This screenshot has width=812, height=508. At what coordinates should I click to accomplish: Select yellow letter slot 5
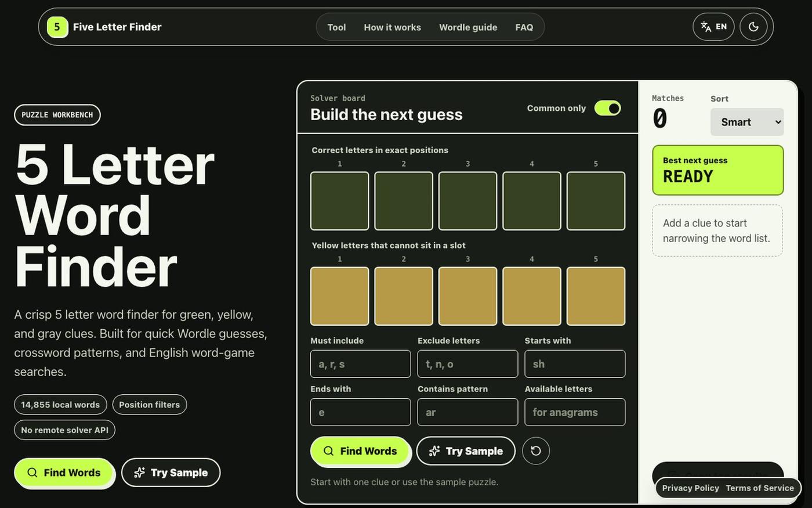(596, 296)
